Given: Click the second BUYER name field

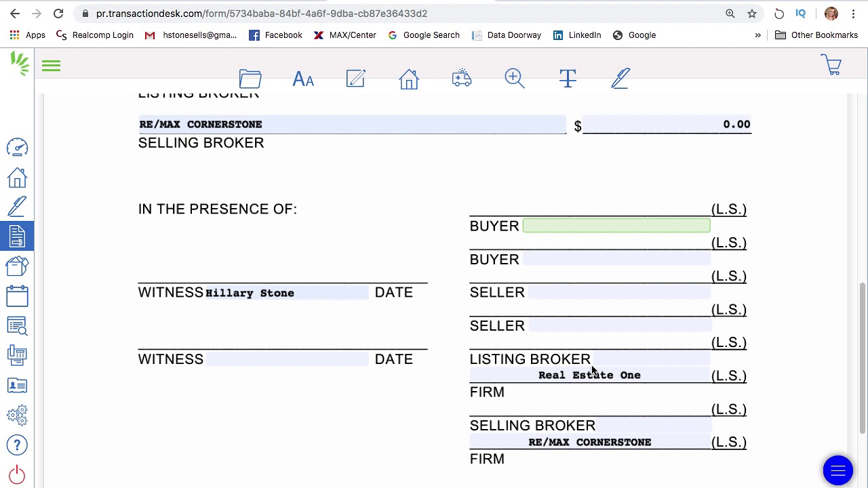Looking at the screenshot, I should pyautogui.click(x=616, y=259).
